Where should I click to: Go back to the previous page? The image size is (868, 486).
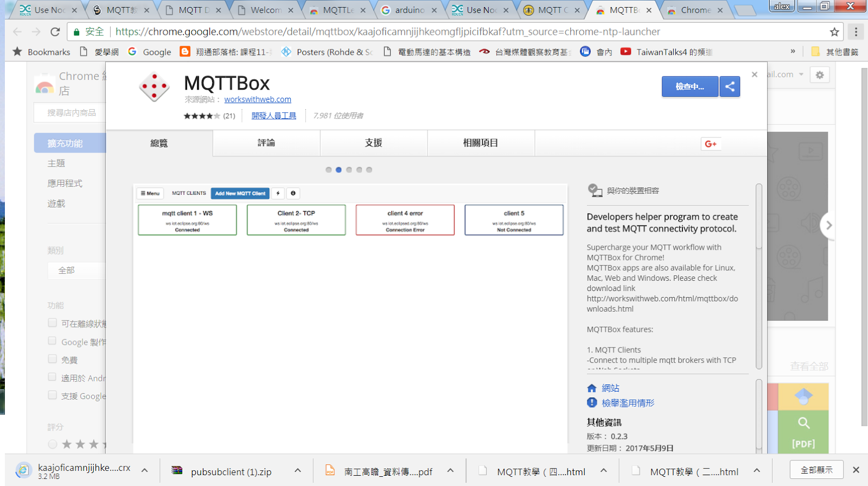tap(17, 32)
